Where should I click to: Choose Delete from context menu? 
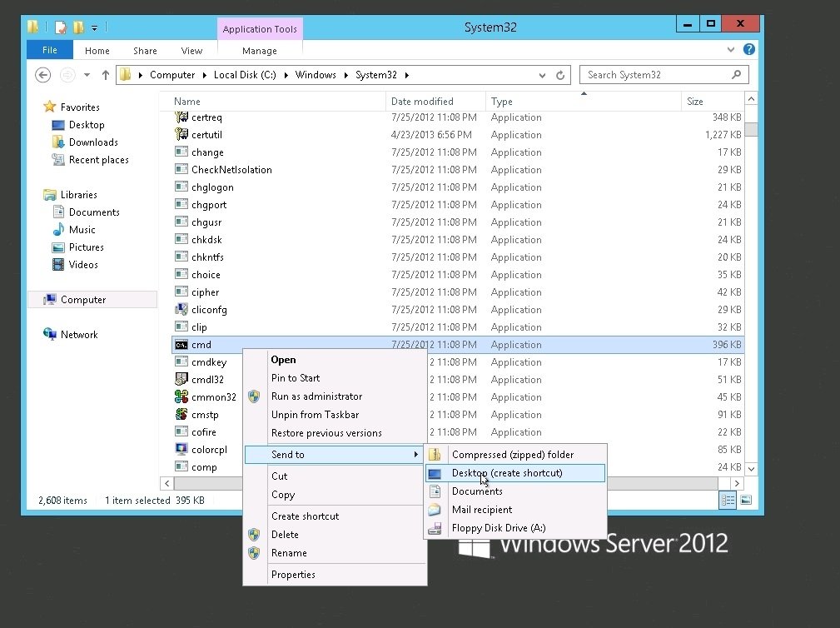(336, 534)
